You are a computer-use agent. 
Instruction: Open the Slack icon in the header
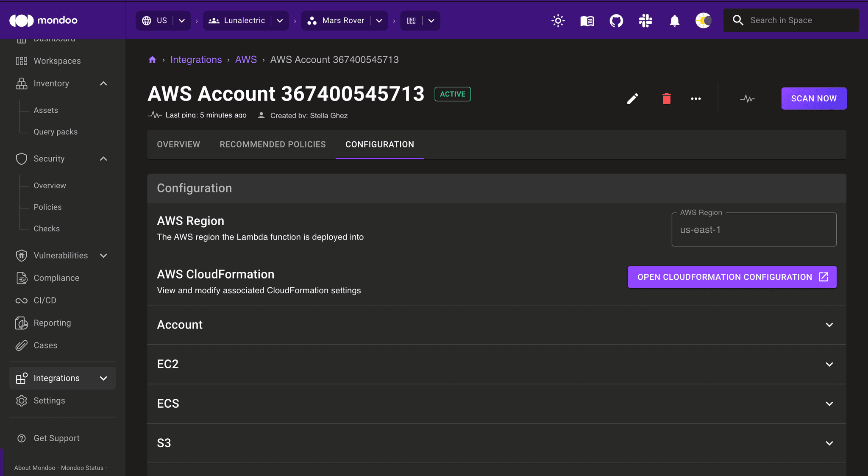(x=645, y=20)
